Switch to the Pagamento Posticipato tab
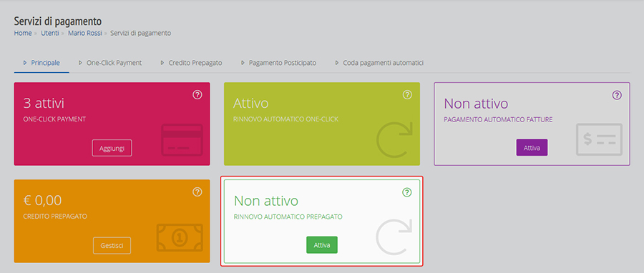This screenshot has width=644, height=273. pyautogui.click(x=278, y=63)
